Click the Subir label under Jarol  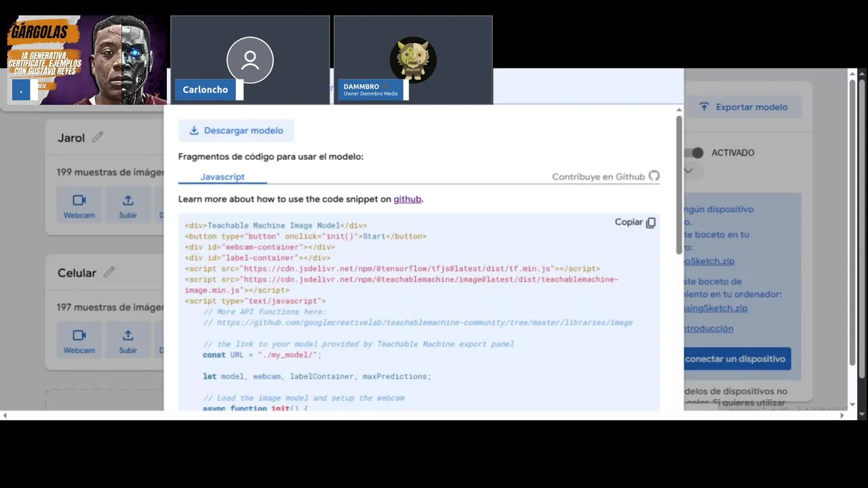127,216
